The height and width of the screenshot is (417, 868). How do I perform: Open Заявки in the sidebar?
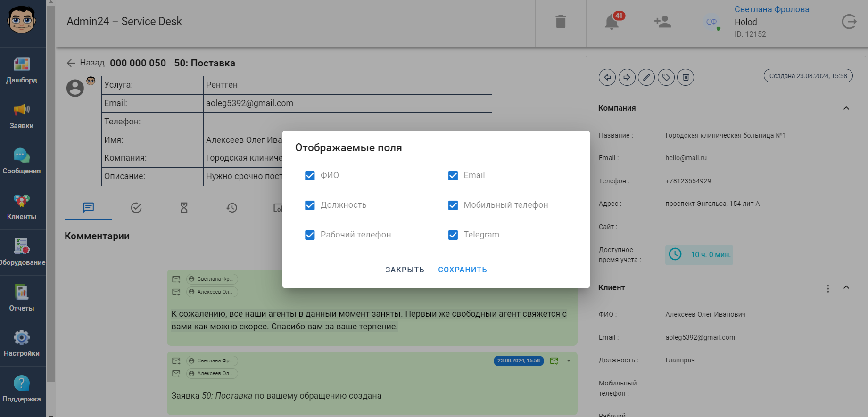point(22,116)
